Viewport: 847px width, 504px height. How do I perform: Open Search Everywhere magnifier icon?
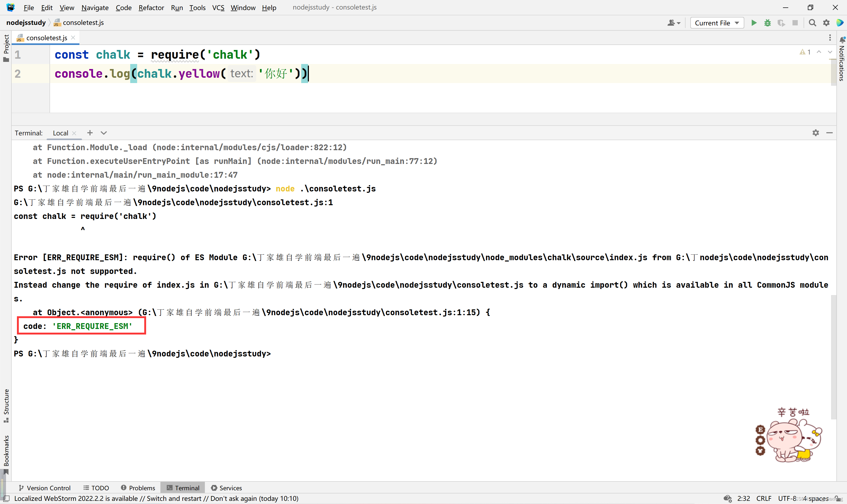click(x=812, y=23)
